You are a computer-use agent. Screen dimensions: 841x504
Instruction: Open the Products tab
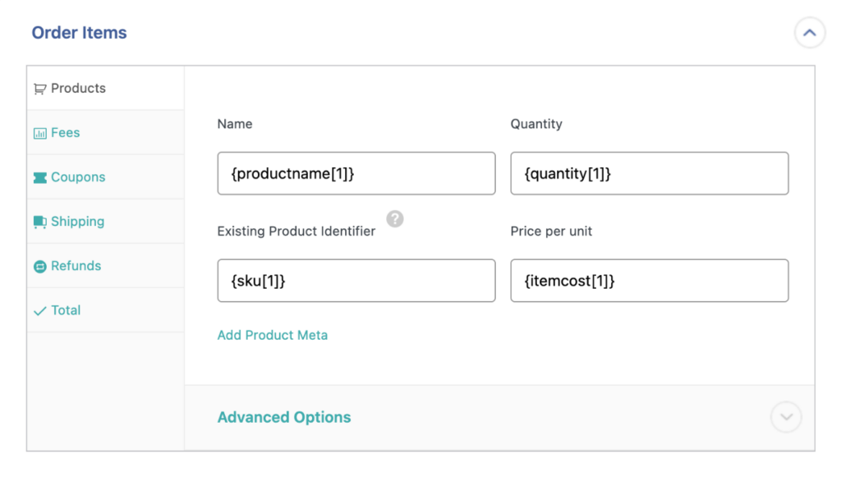tap(106, 89)
